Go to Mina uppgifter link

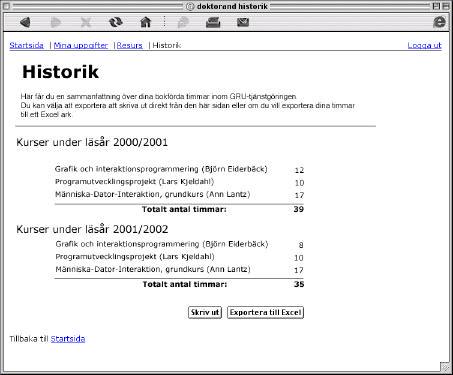(81, 45)
